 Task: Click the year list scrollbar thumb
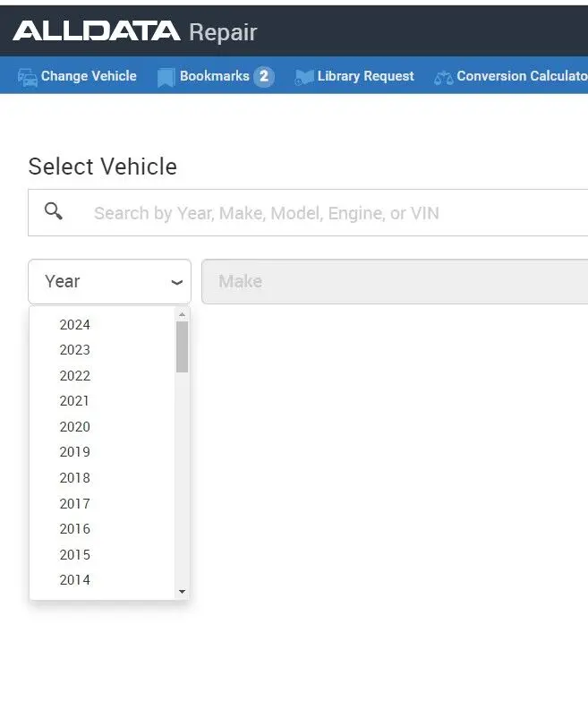tap(182, 347)
